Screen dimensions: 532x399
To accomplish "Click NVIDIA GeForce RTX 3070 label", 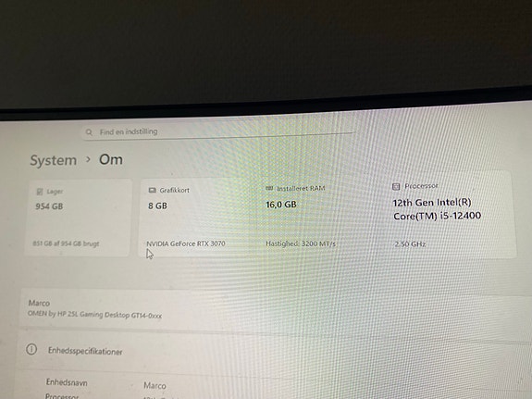I will [186, 243].
